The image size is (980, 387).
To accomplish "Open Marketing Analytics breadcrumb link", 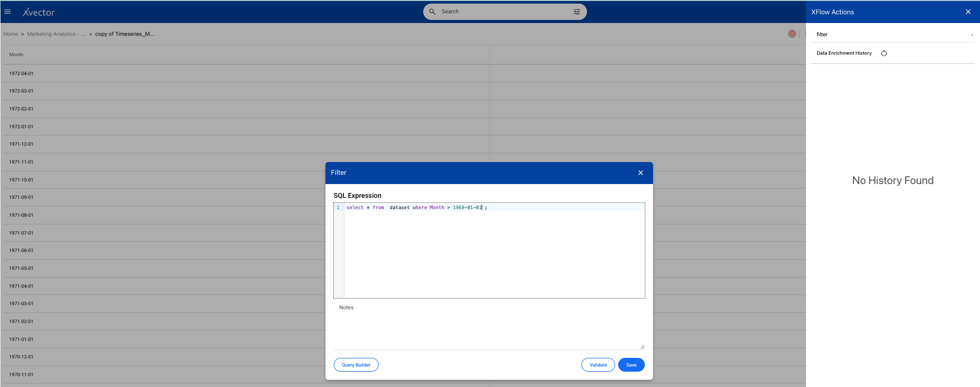I will [51, 34].
